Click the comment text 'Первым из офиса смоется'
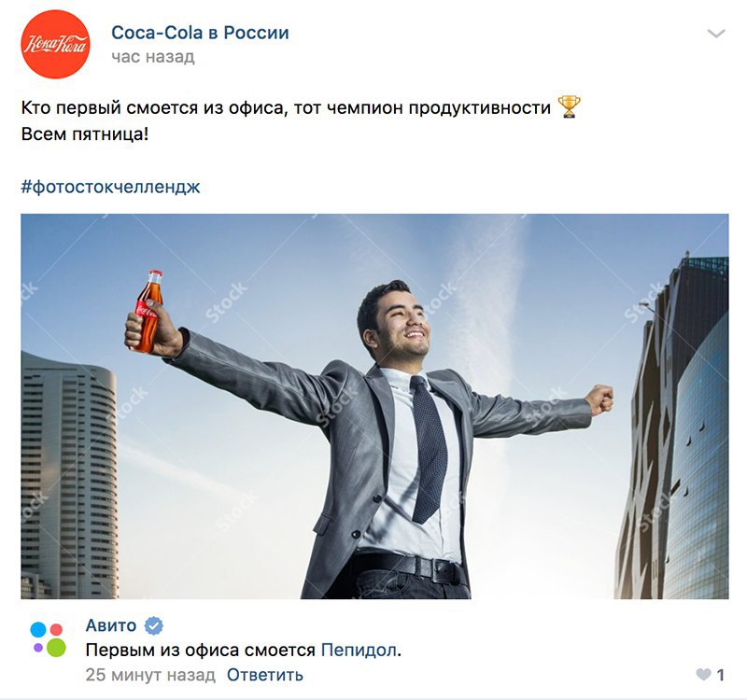This screenshot has height=700, width=747. tap(201, 650)
